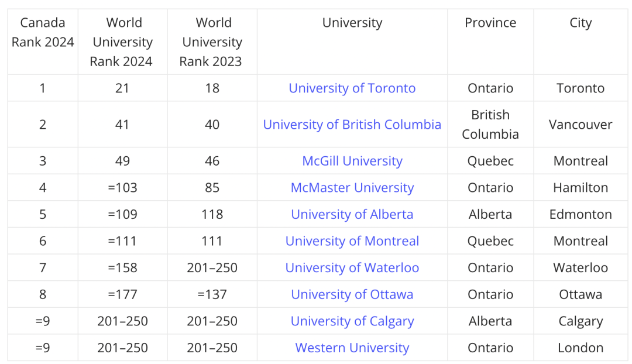Visit the Western University link
The image size is (632, 364).
coord(352,348)
